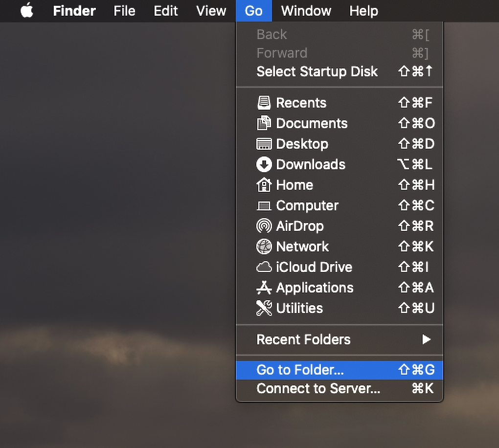Click the AirDrop radar icon

pyautogui.click(x=264, y=226)
